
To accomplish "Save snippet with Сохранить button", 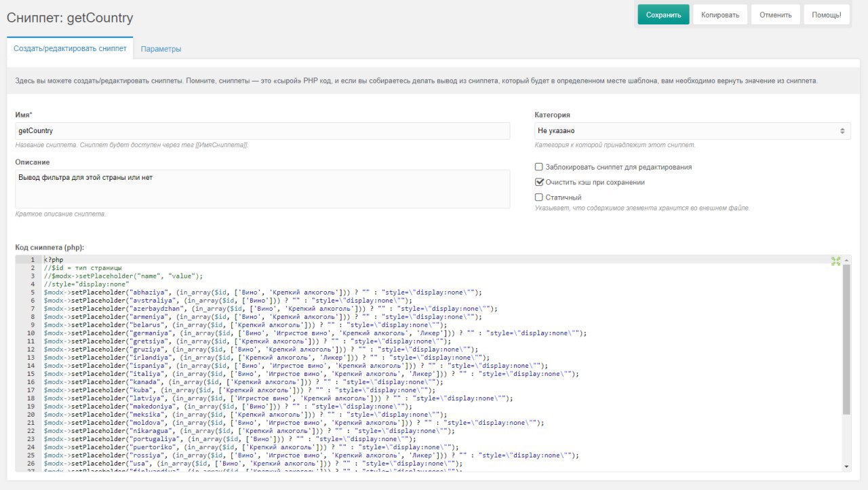I will click(x=663, y=14).
